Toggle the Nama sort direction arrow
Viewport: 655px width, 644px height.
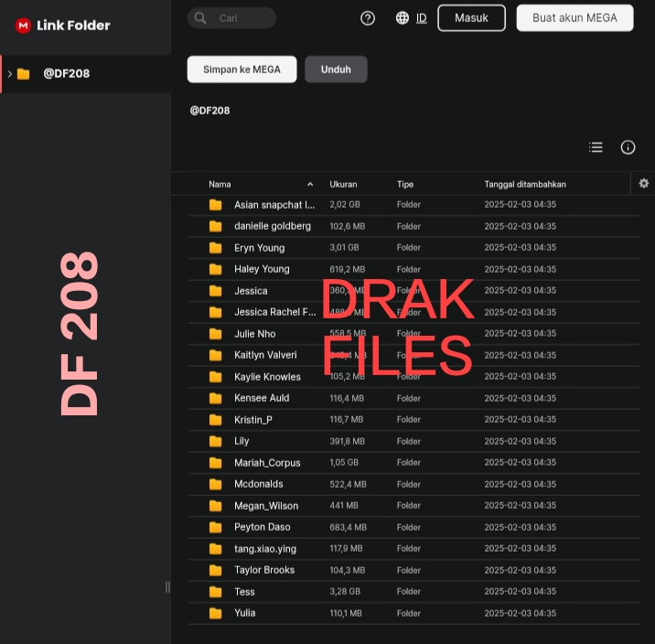click(x=310, y=184)
